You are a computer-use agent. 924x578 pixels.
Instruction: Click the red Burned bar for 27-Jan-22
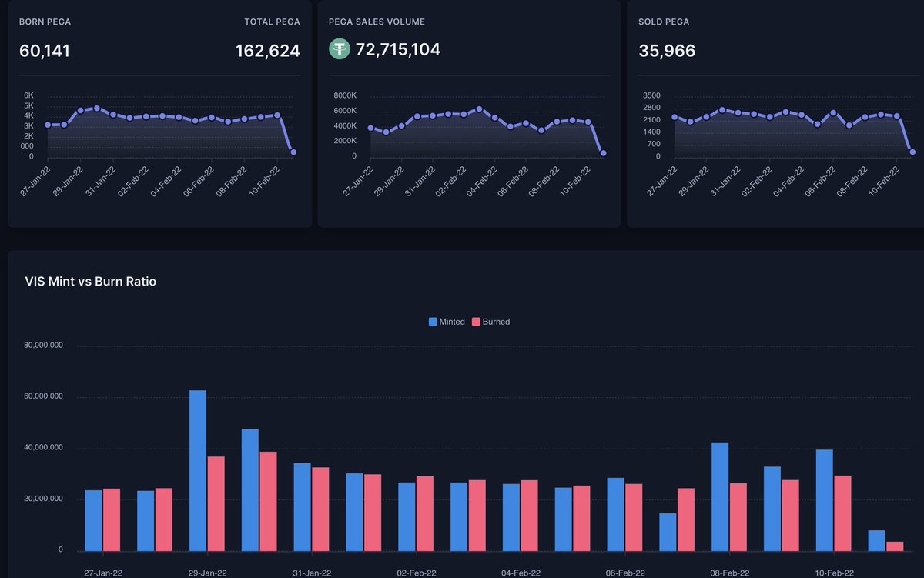(x=112, y=520)
